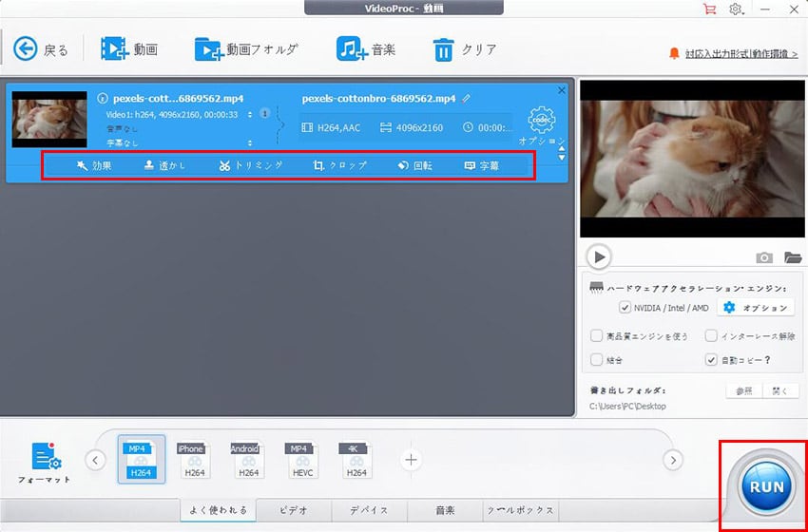Image resolution: width=808 pixels, height=532 pixels.
Task: Go back with the 戻る button
Action: [41, 49]
